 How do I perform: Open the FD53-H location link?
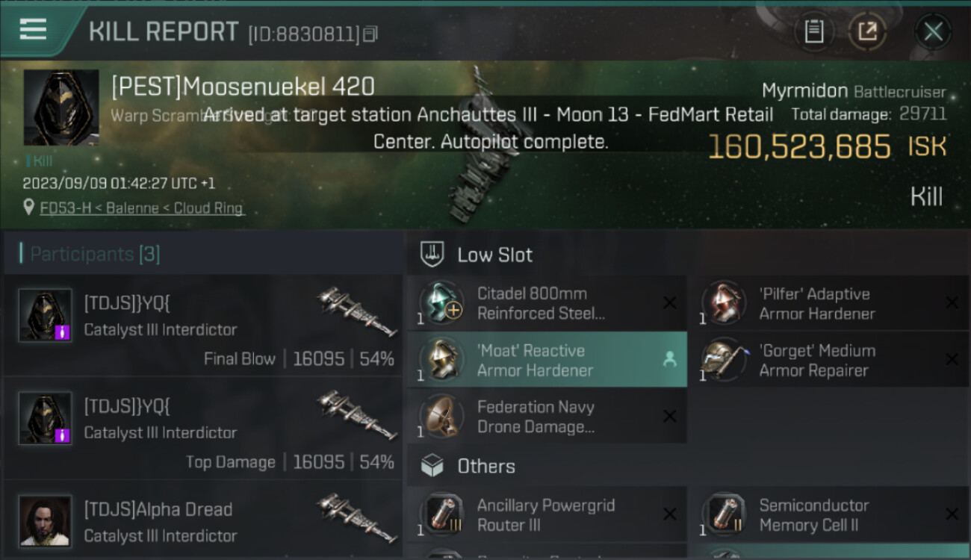(x=142, y=208)
